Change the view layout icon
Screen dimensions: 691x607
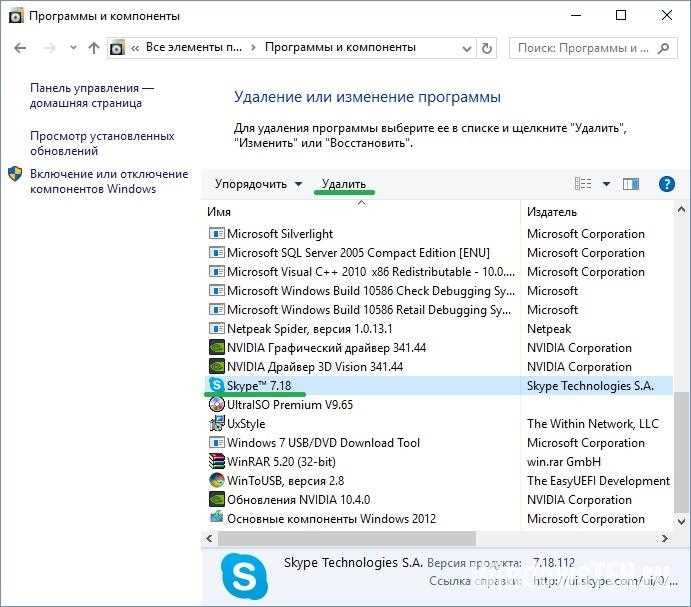(583, 183)
